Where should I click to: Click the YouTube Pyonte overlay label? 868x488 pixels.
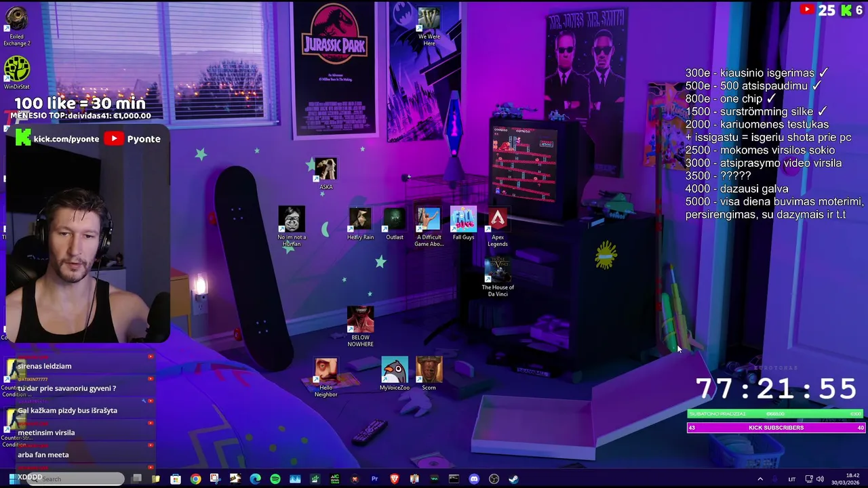pos(133,139)
